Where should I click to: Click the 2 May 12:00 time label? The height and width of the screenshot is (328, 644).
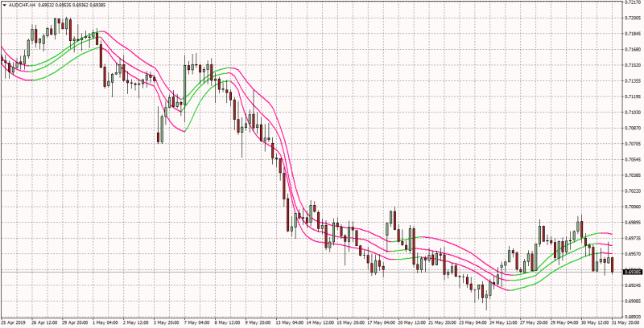(x=137, y=324)
